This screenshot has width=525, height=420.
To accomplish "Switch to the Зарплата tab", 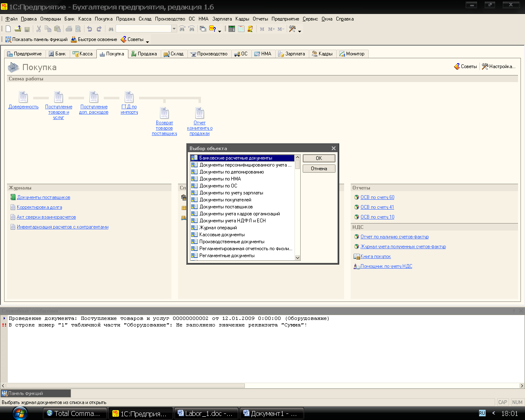I will (292, 54).
